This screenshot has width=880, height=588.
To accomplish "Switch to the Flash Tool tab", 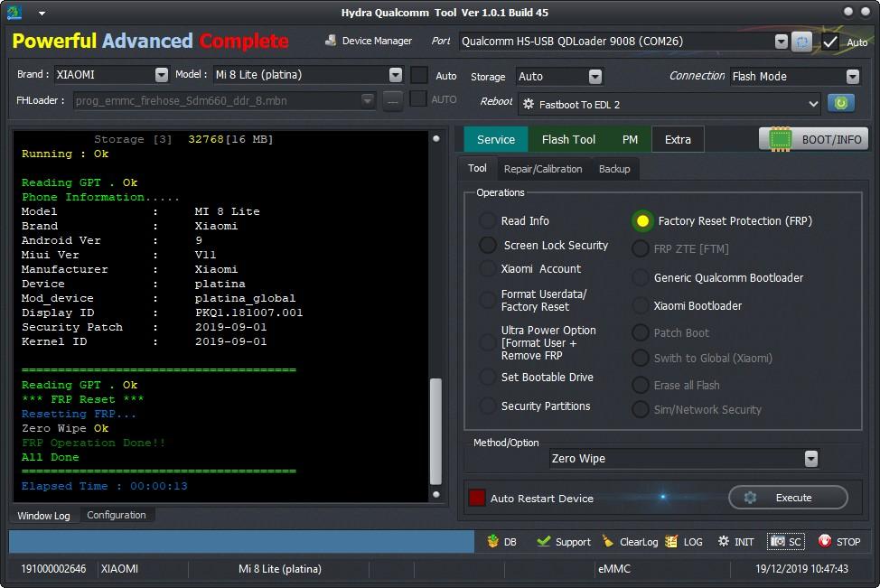I will 568,140.
